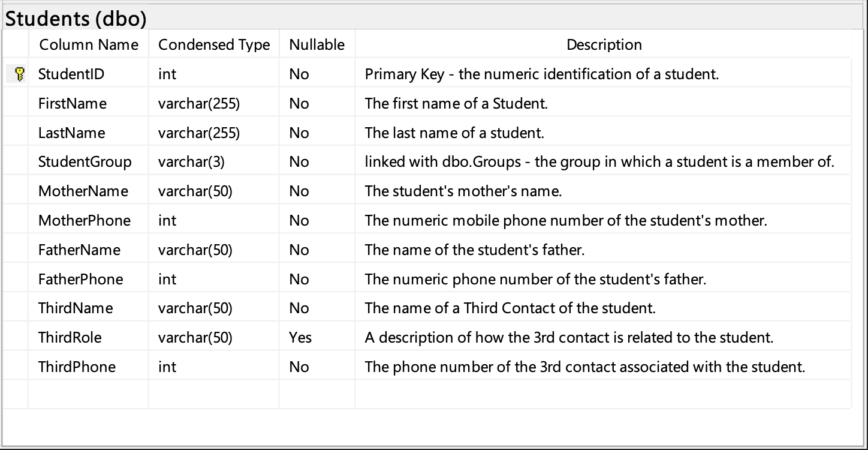The image size is (868, 450).
Task: Click the ThirdName description text
Action: coord(510,308)
